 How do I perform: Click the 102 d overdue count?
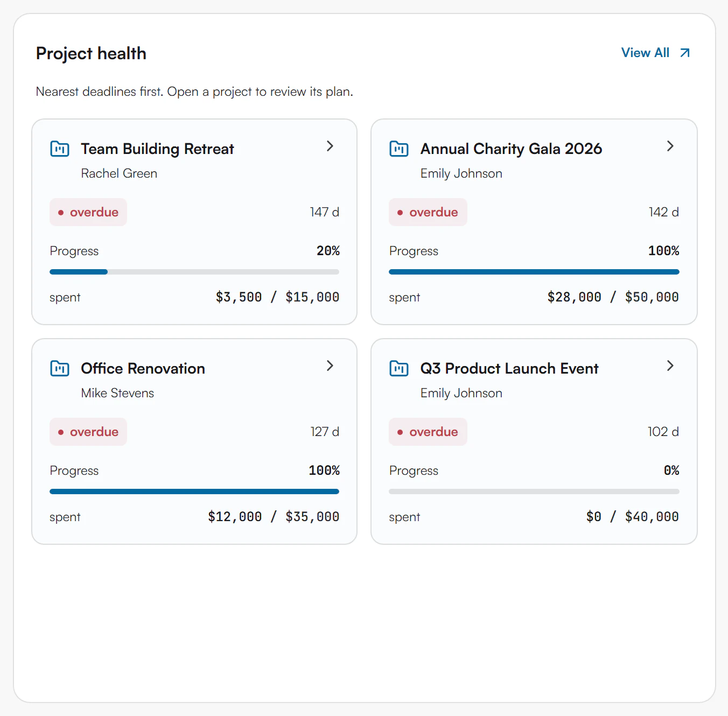point(663,432)
